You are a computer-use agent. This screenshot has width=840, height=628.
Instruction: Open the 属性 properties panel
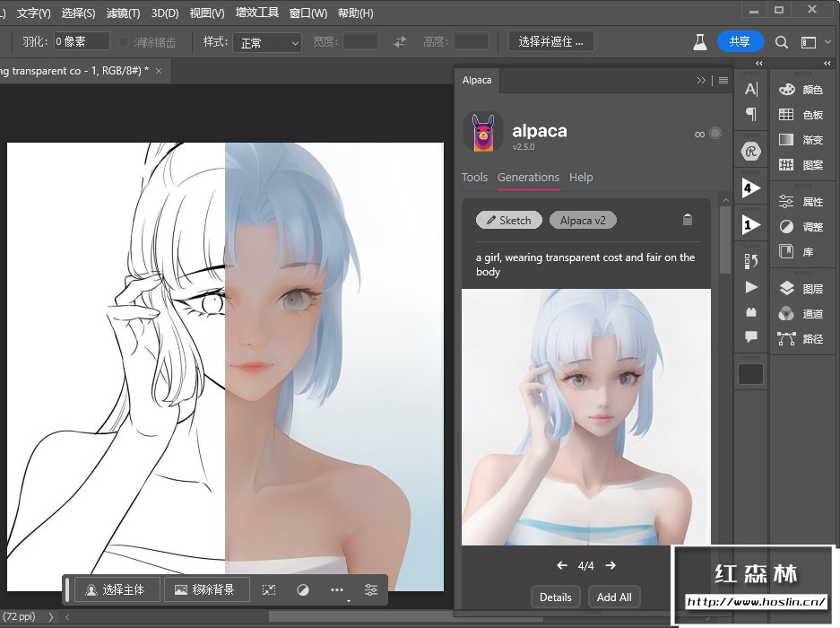click(801, 202)
